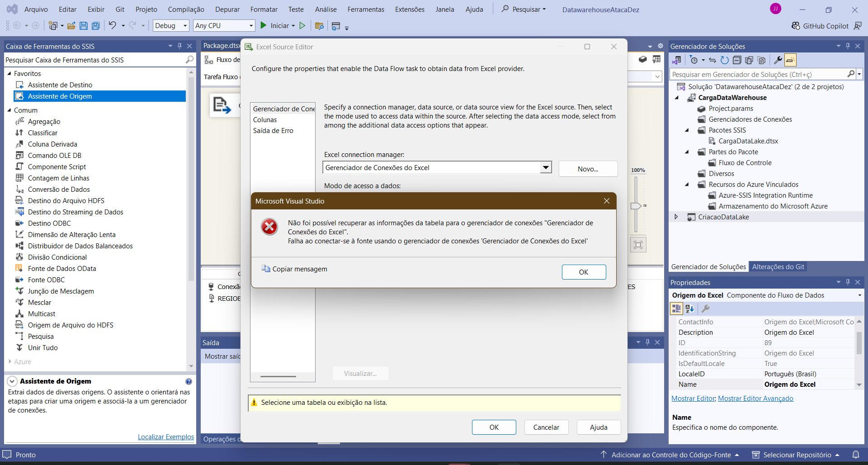This screenshot has width=868, height=465.
Task: Click Collapse All icon in Gerenciador de Soluções
Action: 737,60
